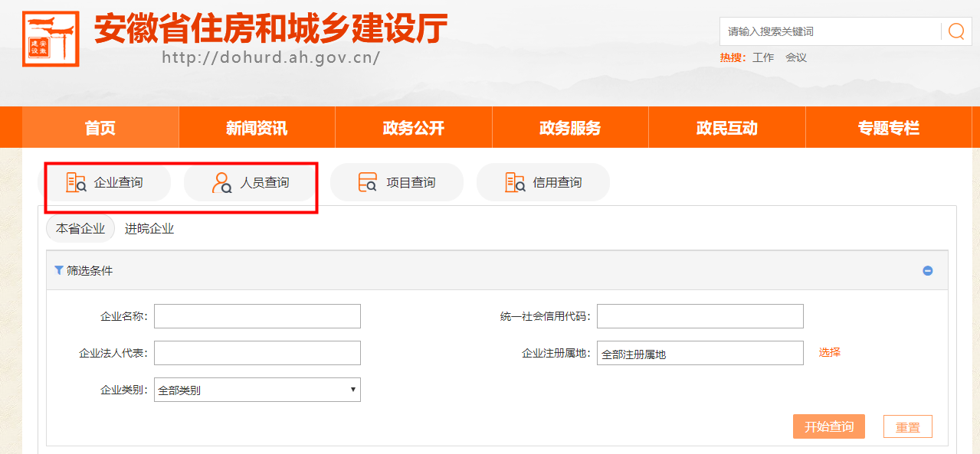The height and width of the screenshot is (454, 980).
Task: Click the 人员查询 person search icon
Action: pos(221,182)
